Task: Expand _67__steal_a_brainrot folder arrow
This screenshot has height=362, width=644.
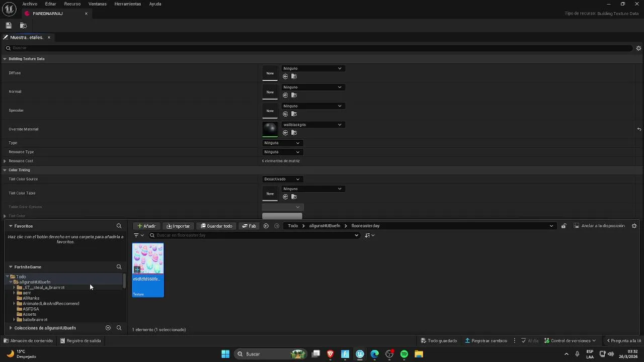Action: (14, 288)
